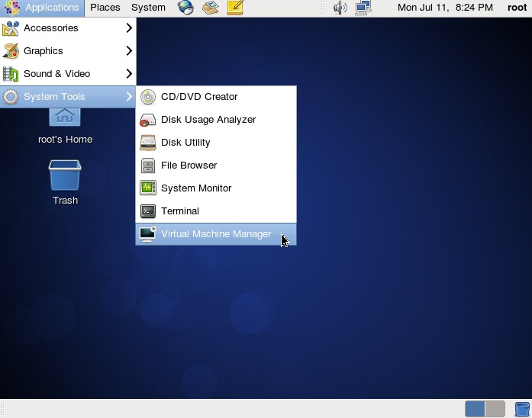This screenshot has height=418, width=532.
Task: Click the trash applet in bottom panel
Action: click(522, 409)
